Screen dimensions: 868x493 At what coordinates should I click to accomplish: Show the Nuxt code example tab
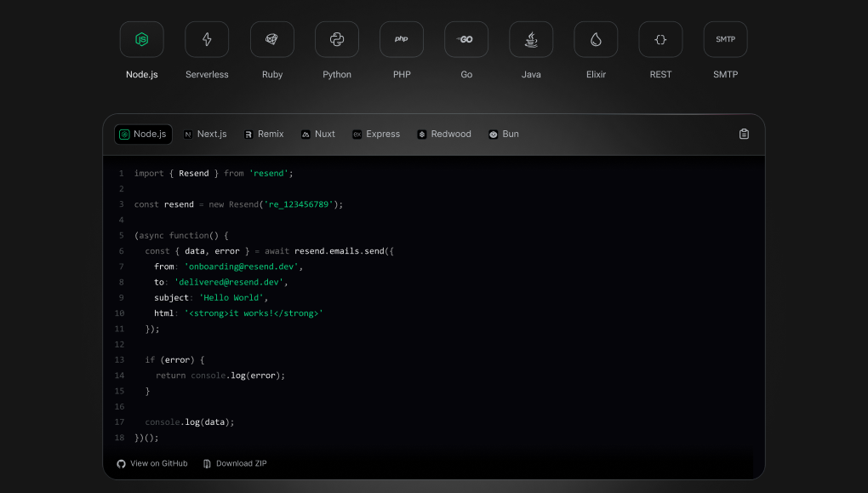(x=318, y=135)
